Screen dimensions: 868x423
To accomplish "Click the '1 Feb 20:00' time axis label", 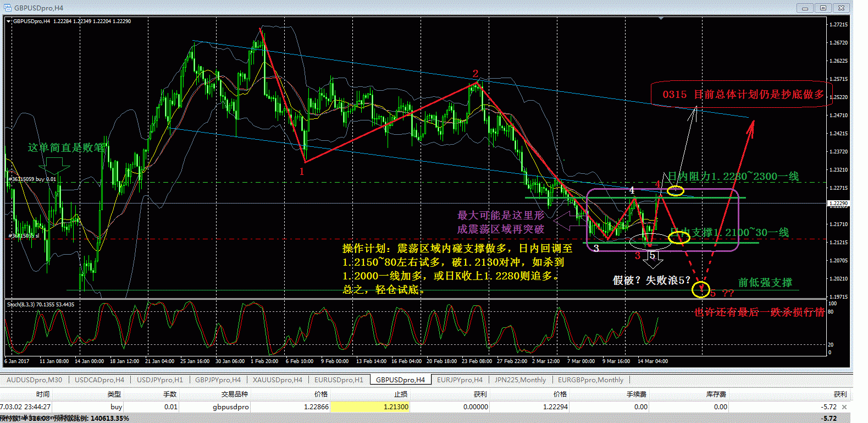I will pos(264,361).
